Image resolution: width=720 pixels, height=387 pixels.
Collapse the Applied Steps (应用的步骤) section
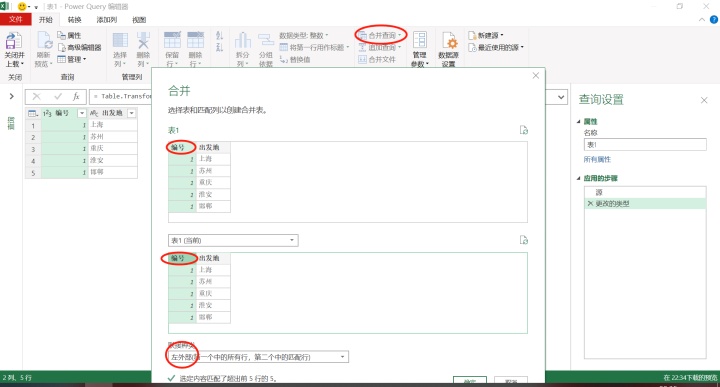click(579, 178)
